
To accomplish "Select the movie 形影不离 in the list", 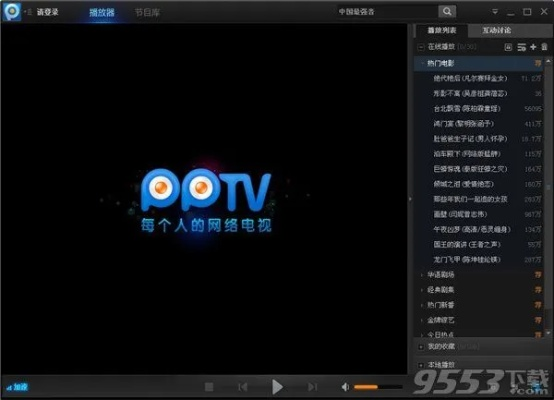I will (x=479, y=94).
